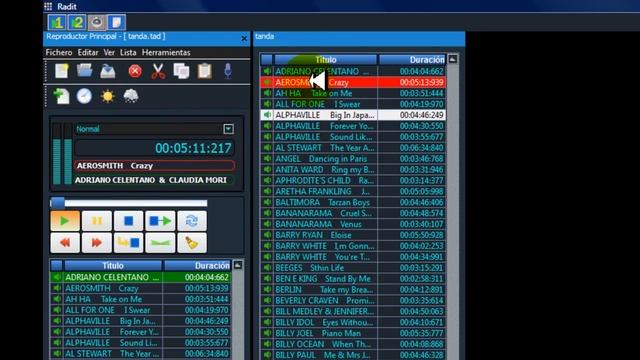This screenshot has width=640, height=360.
Task: Select BEN E KING Stand By Me row
Action: click(x=353, y=279)
